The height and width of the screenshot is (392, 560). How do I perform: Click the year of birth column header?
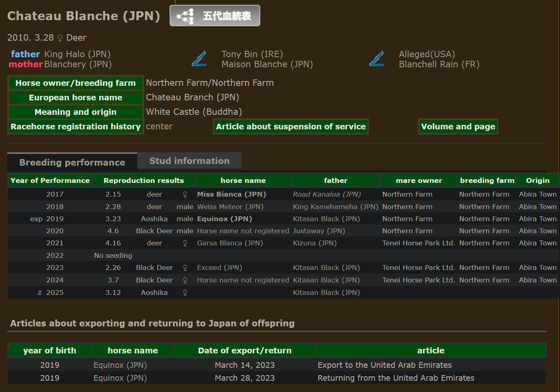point(50,351)
